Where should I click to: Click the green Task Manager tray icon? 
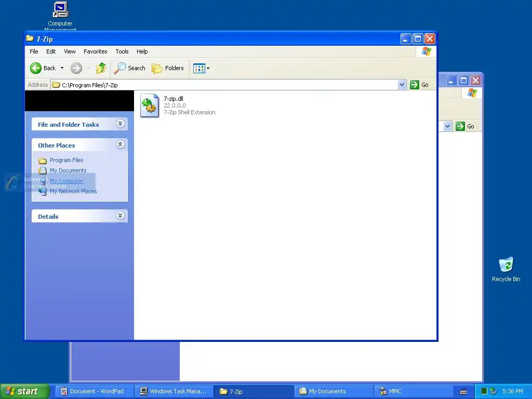coord(484,391)
